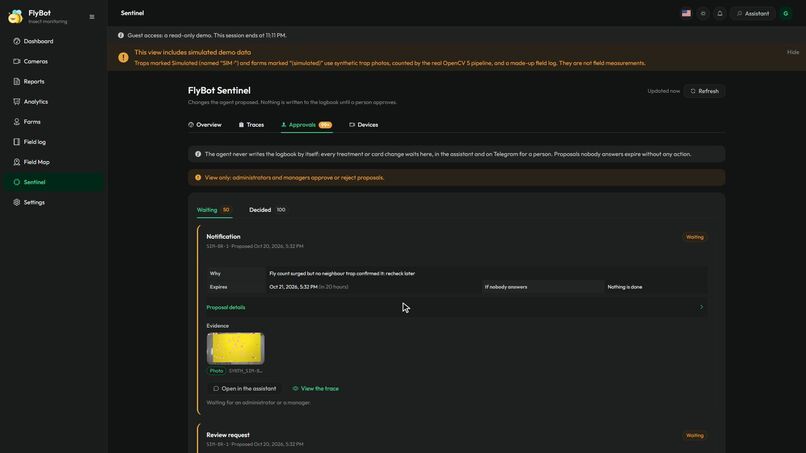Hide the simulated demo data banner
Image resolution: width=806 pixels, height=453 pixels.
coord(793,52)
